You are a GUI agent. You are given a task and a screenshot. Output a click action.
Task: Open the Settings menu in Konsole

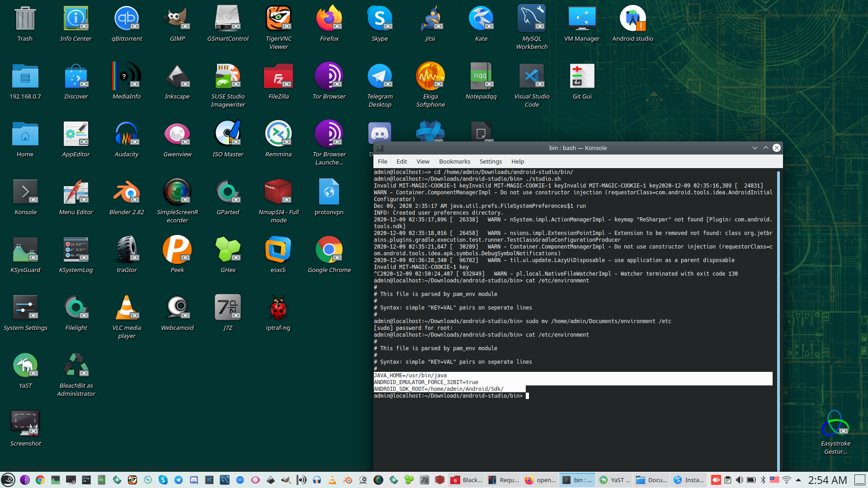[491, 161]
